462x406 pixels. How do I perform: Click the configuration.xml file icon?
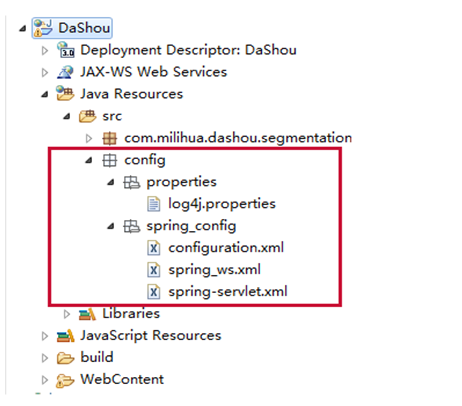click(154, 248)
